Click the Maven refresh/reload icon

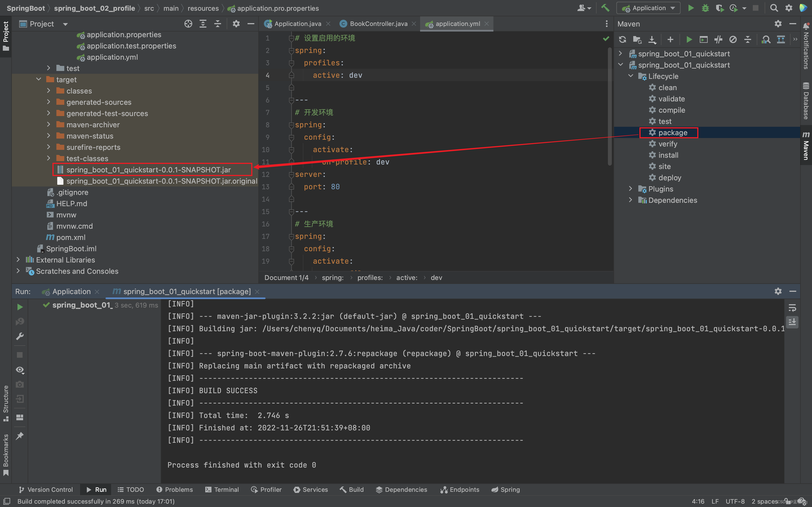(623, 37)
